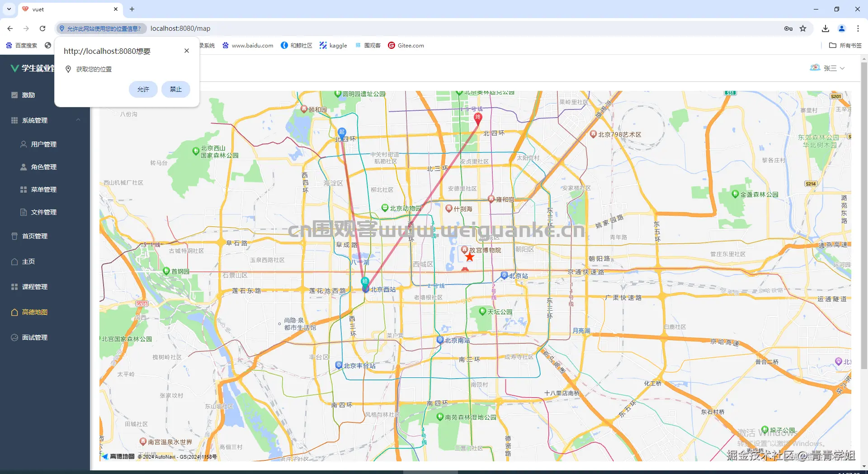Open a new browser tab

pos(132,9)
